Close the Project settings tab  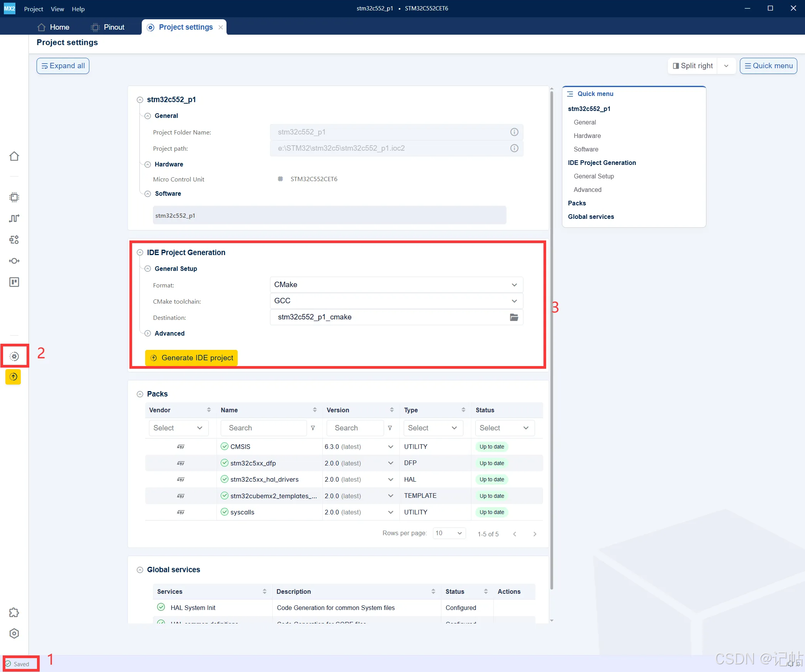(221, 27)
